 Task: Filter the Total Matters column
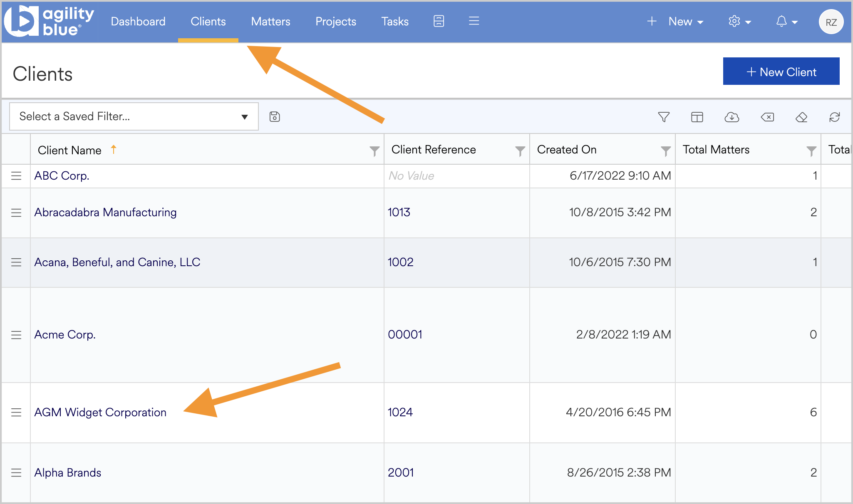coord(811,151)
